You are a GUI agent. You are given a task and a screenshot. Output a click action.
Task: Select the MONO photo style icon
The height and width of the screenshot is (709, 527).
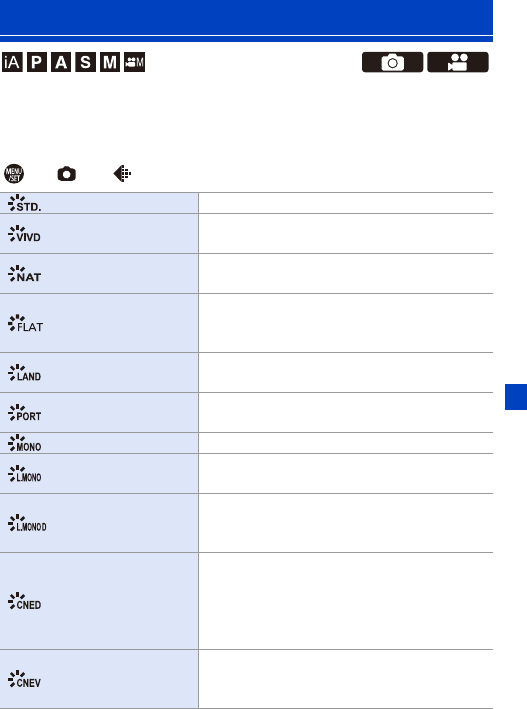24,443
